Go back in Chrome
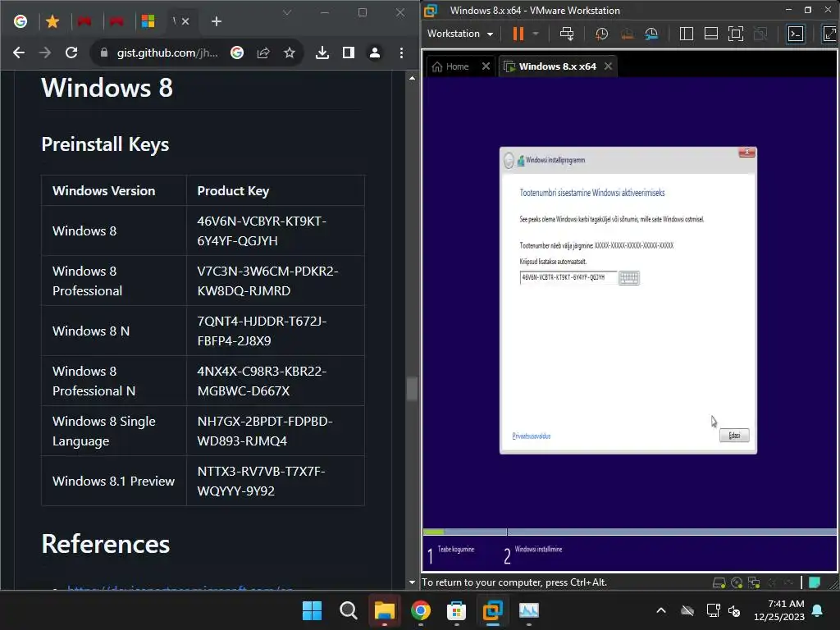 point(19,52)
